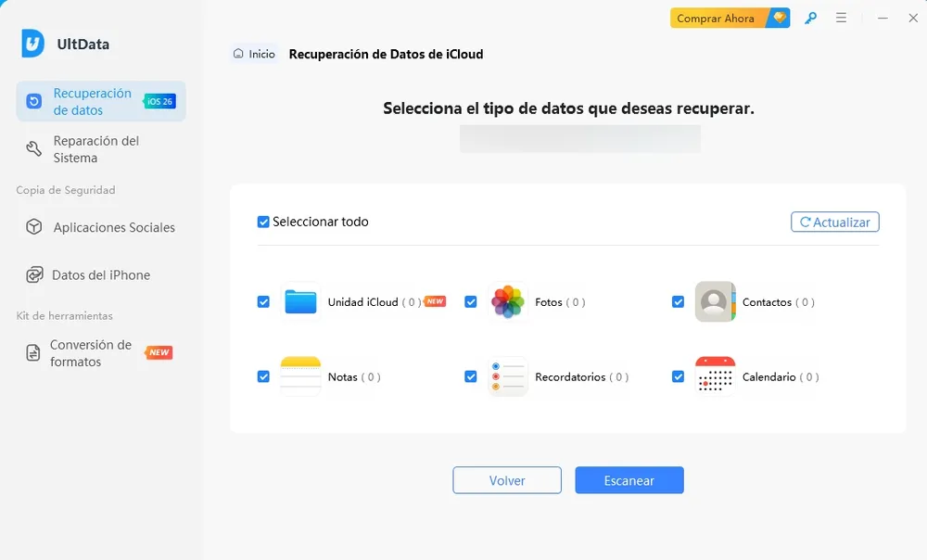Disable the Recordatorios checkbox

click(x=470, y=376)
